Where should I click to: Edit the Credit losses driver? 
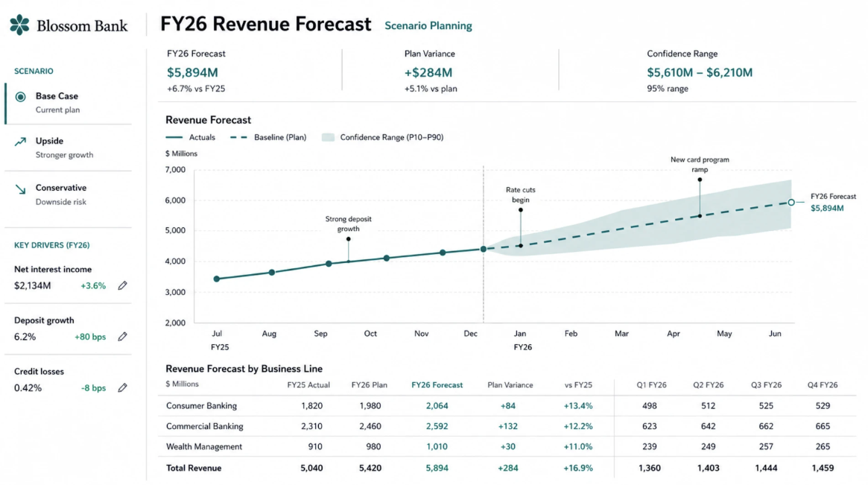point(122,387)
